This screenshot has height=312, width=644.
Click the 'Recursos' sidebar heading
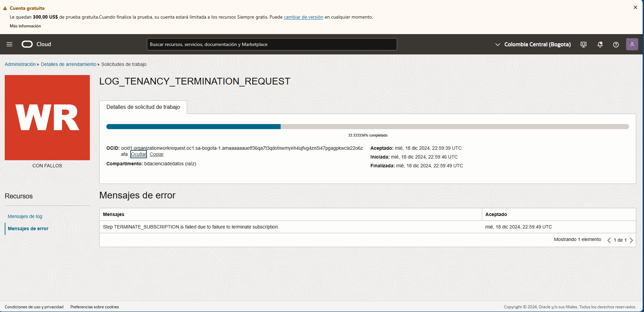(x=19, y=196)
